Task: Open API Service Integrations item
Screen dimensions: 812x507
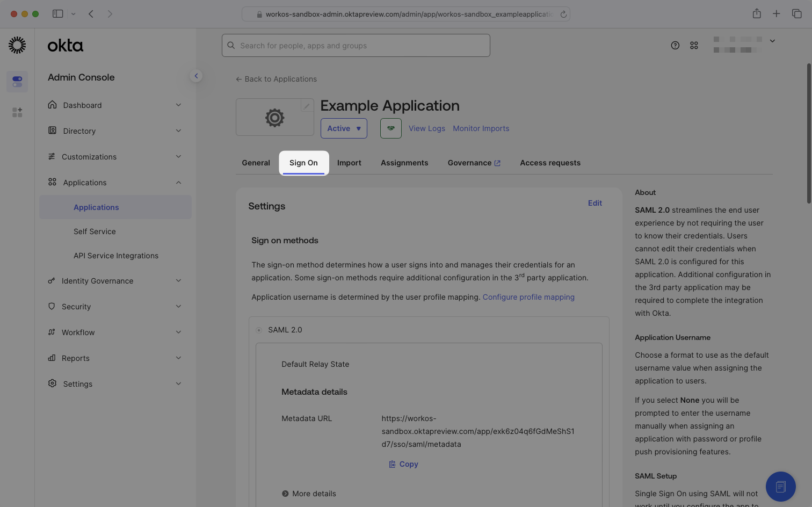Action: [x=115, y=256]
